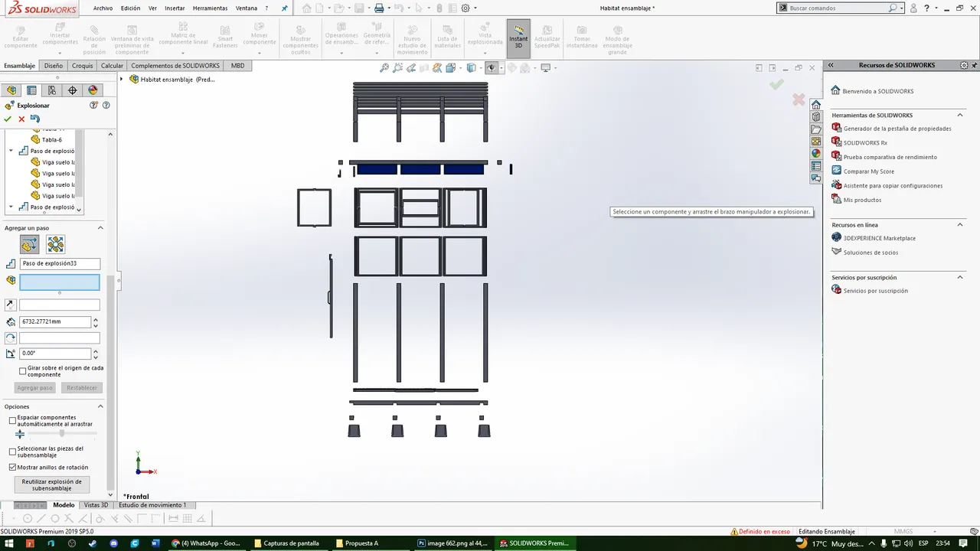Click the green confirmation checkmark in viewport corner

pos(776,84)
